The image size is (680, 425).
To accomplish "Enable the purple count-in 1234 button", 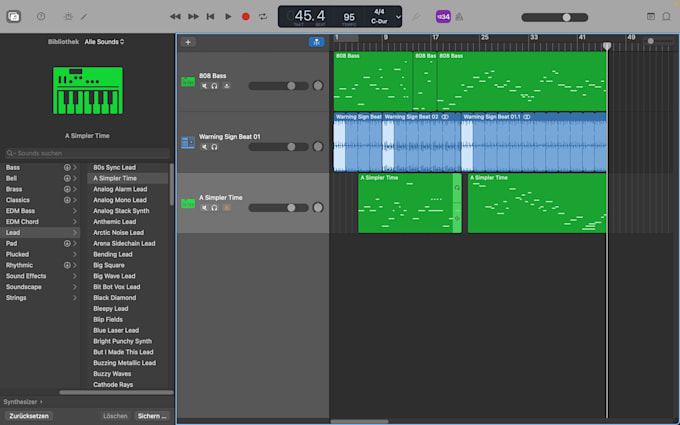I will click(x=443, y=17).
